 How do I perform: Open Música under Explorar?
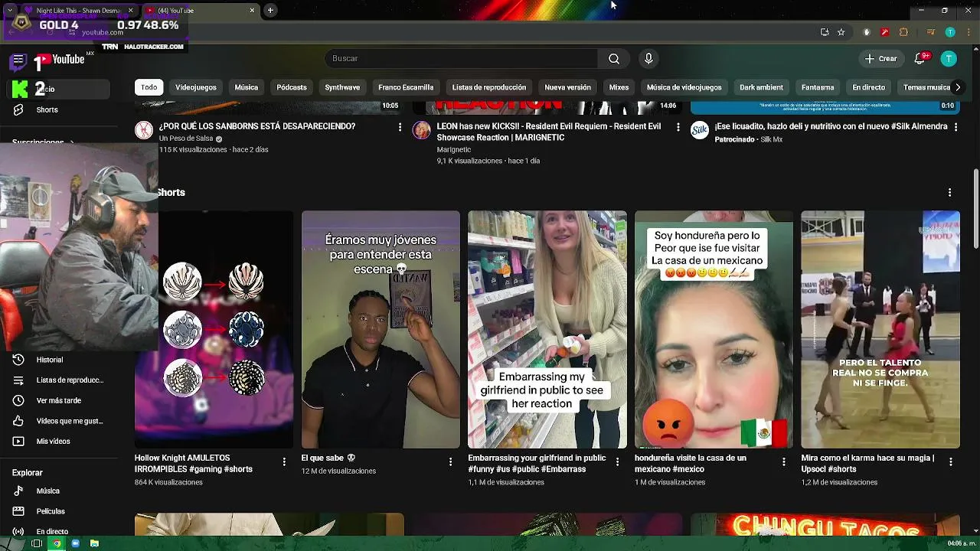[x=47, y=491]
